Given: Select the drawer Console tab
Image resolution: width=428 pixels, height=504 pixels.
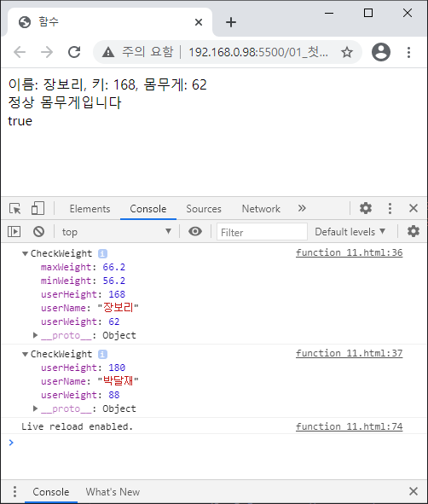Looking at the screenshot, I should click(51, 492).
